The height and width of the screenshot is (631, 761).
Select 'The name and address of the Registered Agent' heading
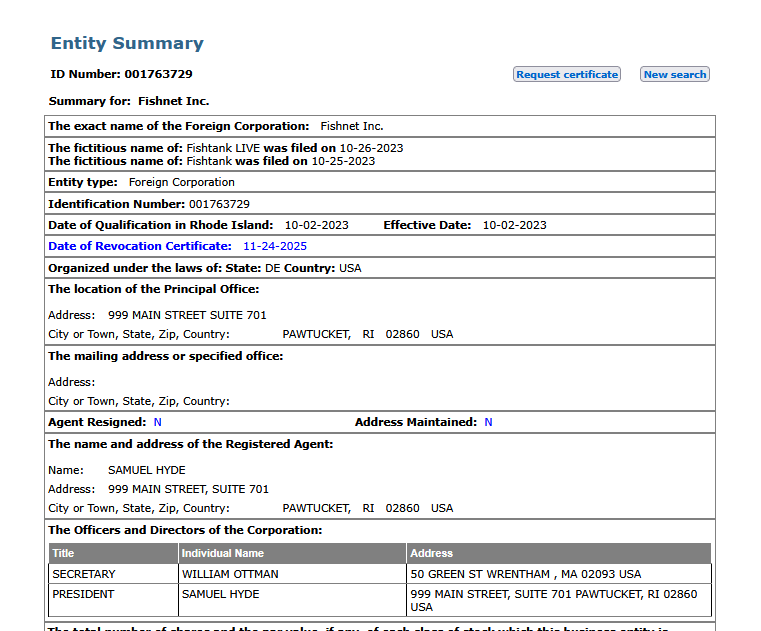[x=190, y=444]
